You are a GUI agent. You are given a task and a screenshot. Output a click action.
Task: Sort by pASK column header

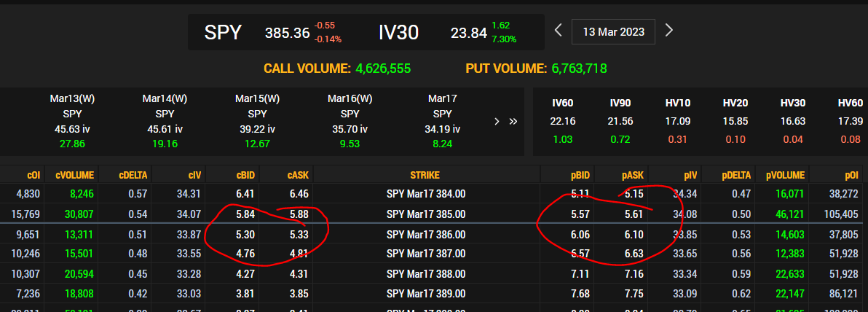click(x=633, y=175)
